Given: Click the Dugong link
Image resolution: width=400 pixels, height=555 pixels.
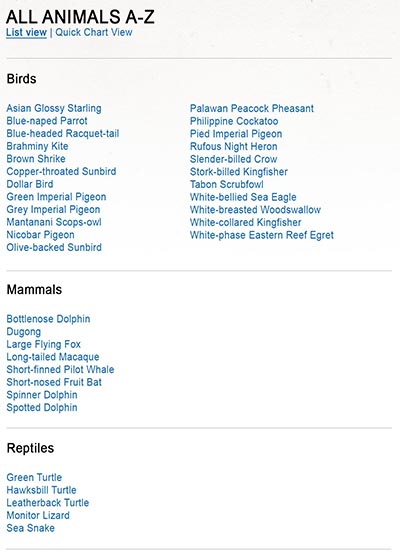Looking at the screenshot, I should (24, 332).
